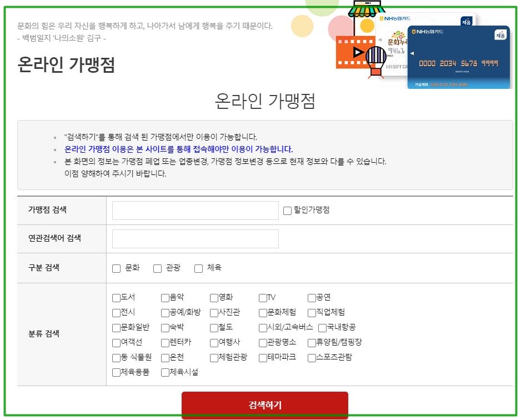The height and width of the screenshot is (420, 521).
Task: Check the TV checkbox
Action: point(261,298)
